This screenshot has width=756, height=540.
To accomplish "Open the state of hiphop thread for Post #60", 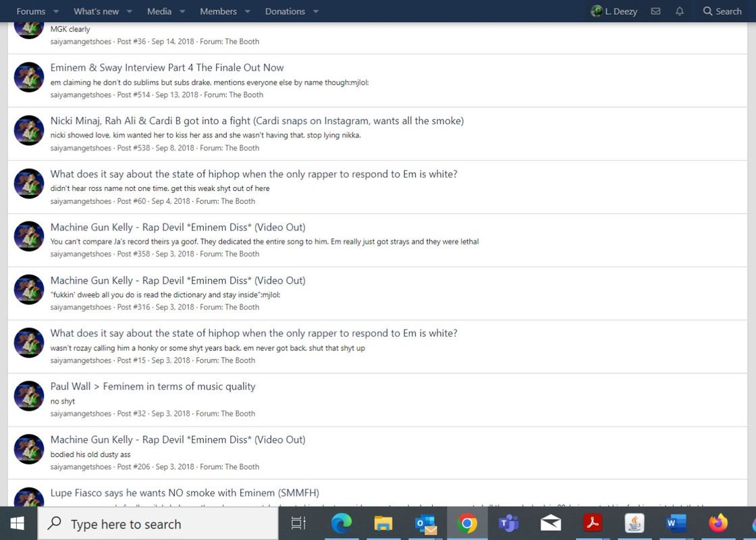I will 254,173.
